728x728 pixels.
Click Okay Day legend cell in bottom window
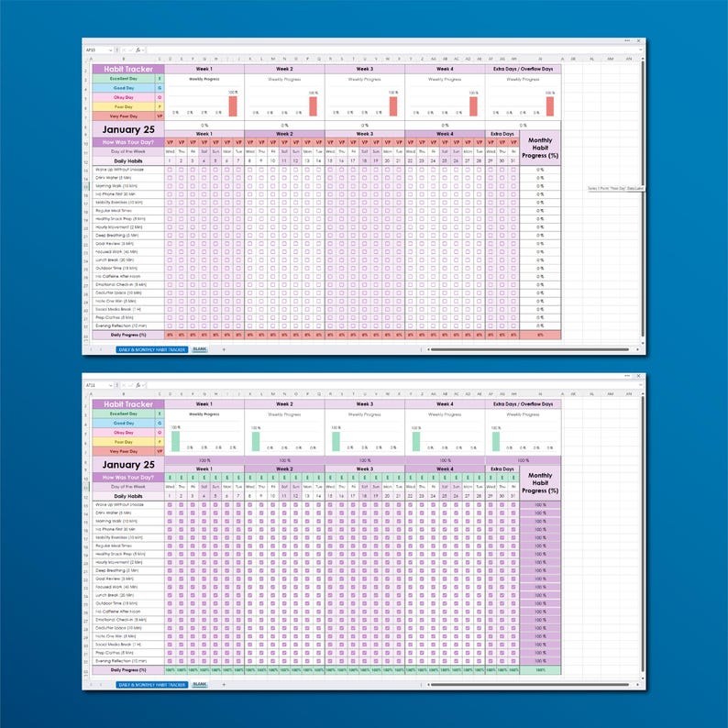tap(124, 432)
